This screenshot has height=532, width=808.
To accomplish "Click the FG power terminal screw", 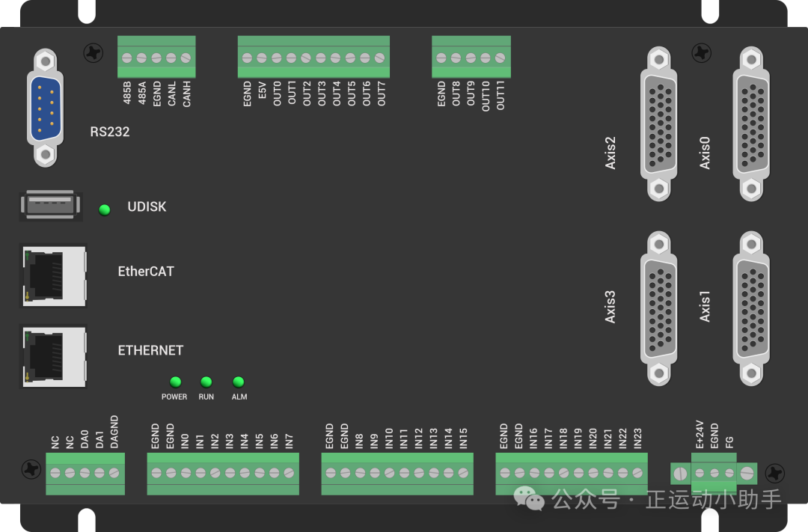I will click(729, 473).
